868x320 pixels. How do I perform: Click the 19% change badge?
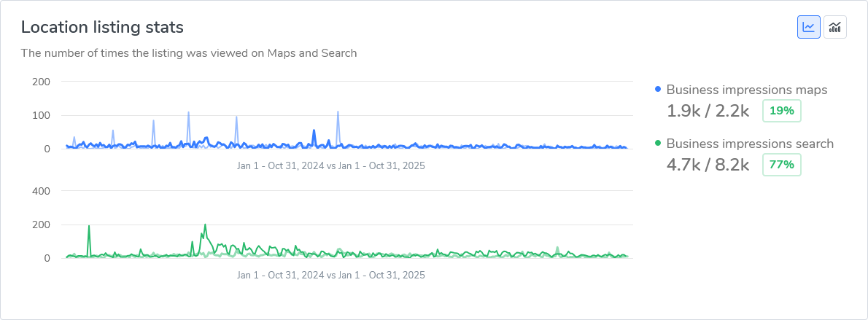pyautogui.click(x=781, y=111)
